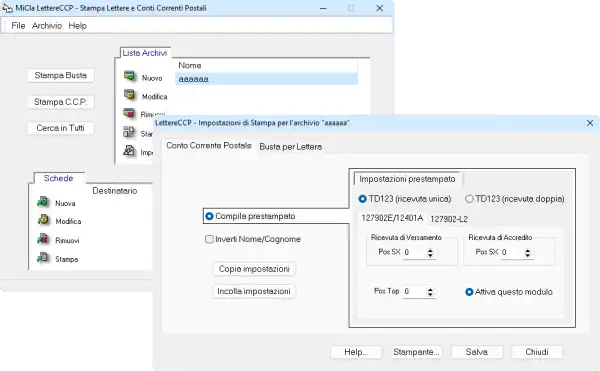Open the File menu

(18, 26)
